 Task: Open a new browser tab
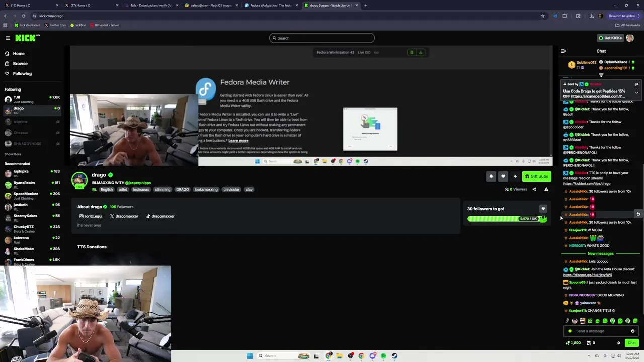click(x=365, y=5)
